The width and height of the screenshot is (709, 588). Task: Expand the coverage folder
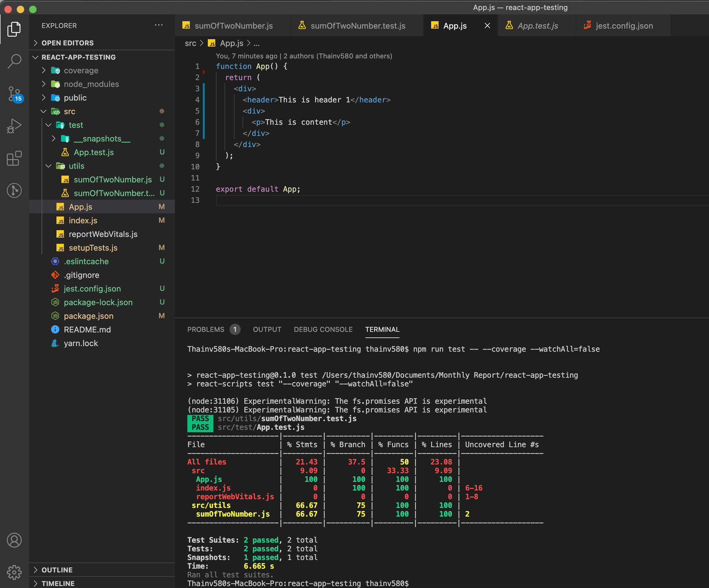click(81, 70)
